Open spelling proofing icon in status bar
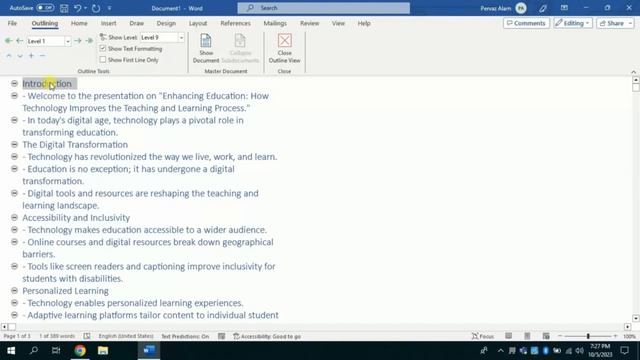This screenshot has height=360, width=640. 87,336
